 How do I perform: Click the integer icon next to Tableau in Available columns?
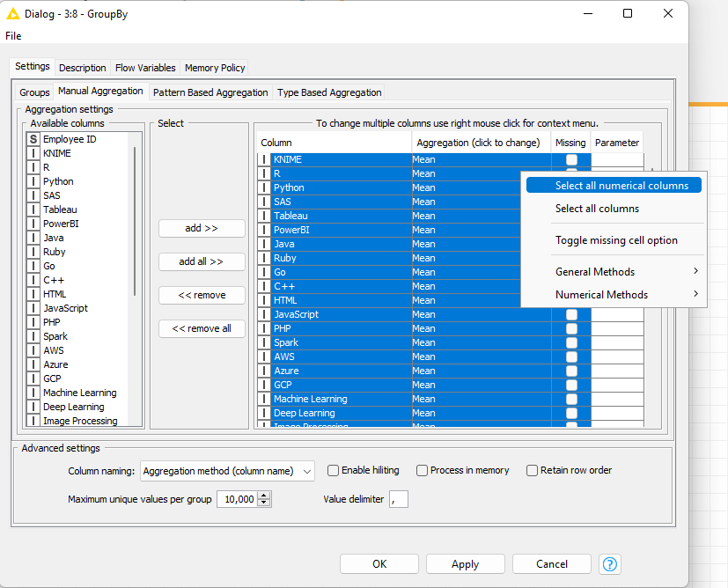(x=33, y=209)
